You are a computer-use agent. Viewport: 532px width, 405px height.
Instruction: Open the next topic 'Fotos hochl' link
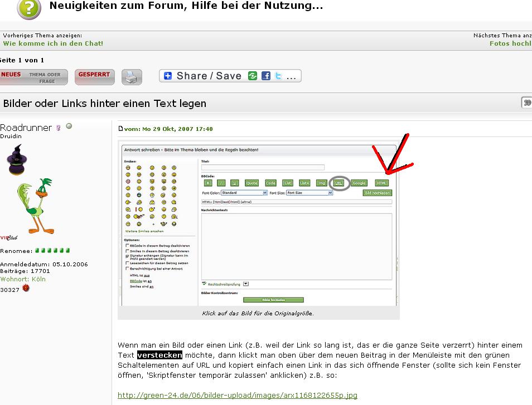pos(510,43)
